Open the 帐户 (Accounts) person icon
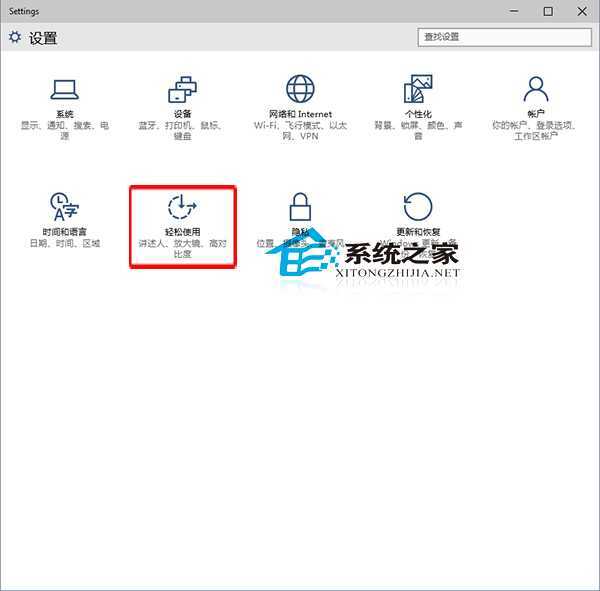600x591 pixels. point(536,89)
